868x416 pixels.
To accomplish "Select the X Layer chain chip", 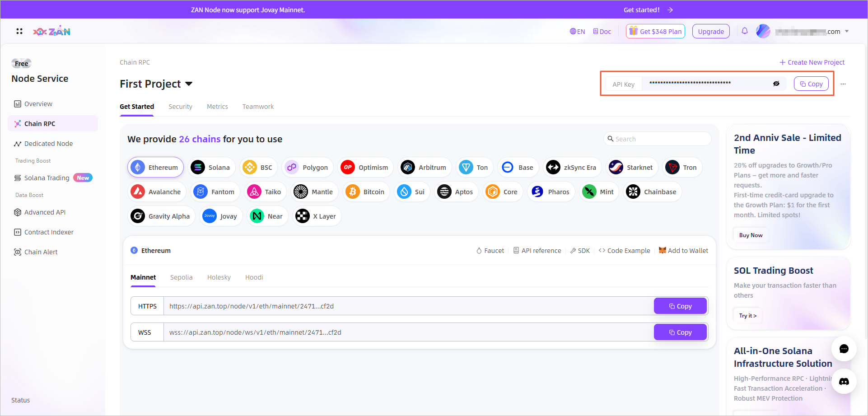I will point(317,216).
